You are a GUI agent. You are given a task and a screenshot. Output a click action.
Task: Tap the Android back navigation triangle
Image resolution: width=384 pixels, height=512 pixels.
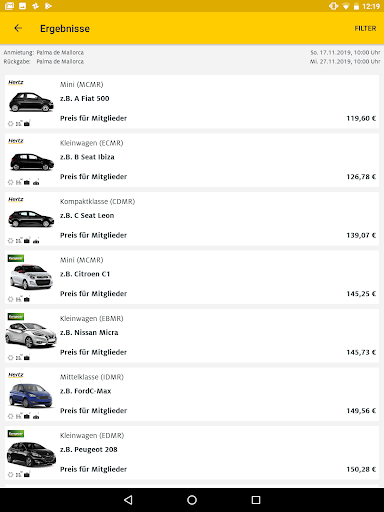tap(128, 500)
